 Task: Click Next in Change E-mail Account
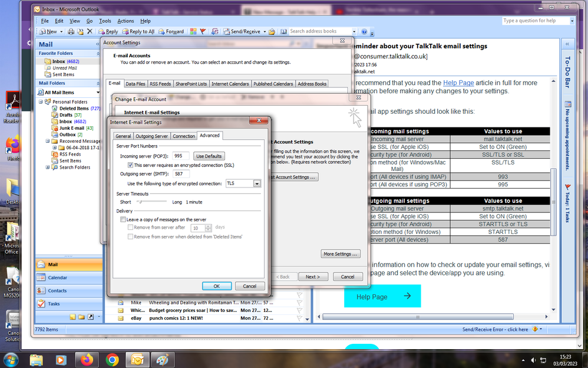(x=313, y=277)
